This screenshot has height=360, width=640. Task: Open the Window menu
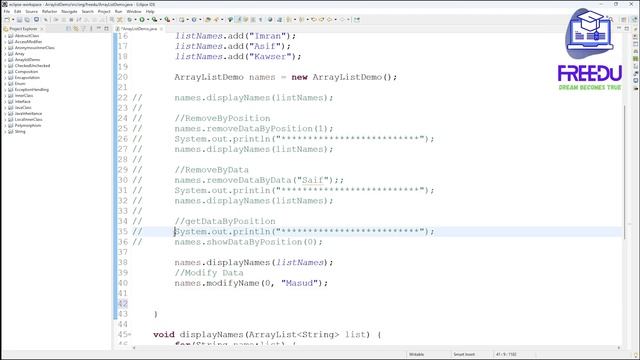coord(134,11)
